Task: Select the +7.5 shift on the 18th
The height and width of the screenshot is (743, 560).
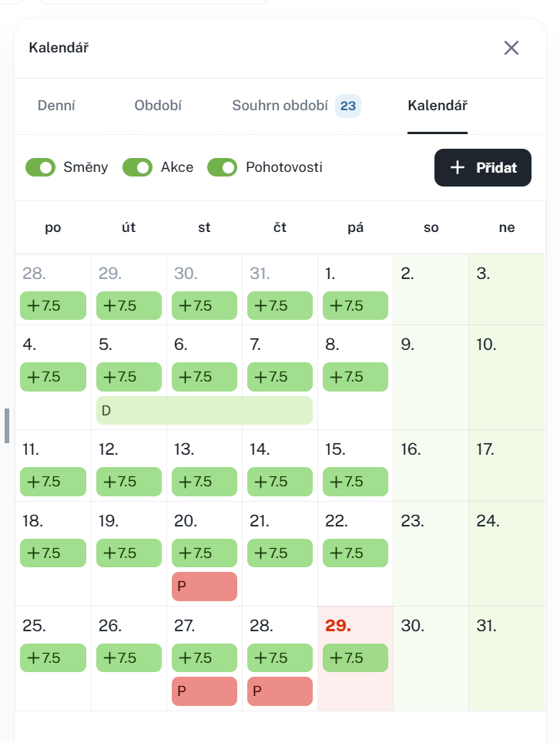Action: click(53, 553)
